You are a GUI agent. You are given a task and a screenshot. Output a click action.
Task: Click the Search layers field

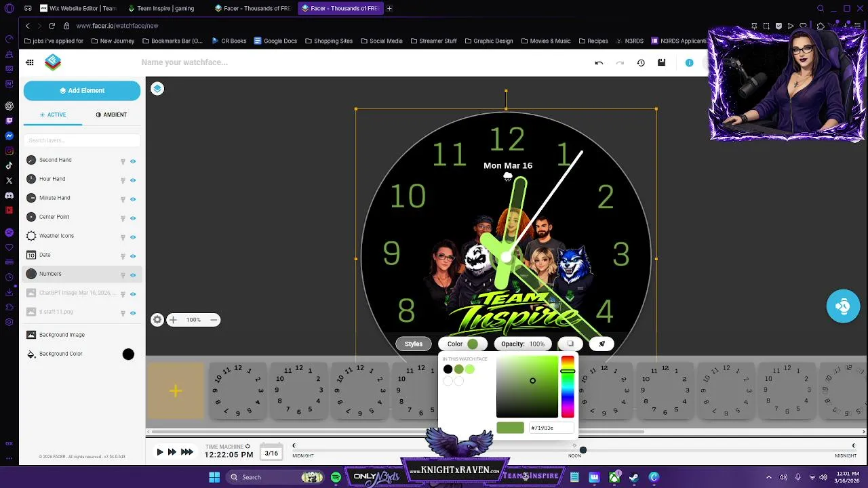(82, 140)
